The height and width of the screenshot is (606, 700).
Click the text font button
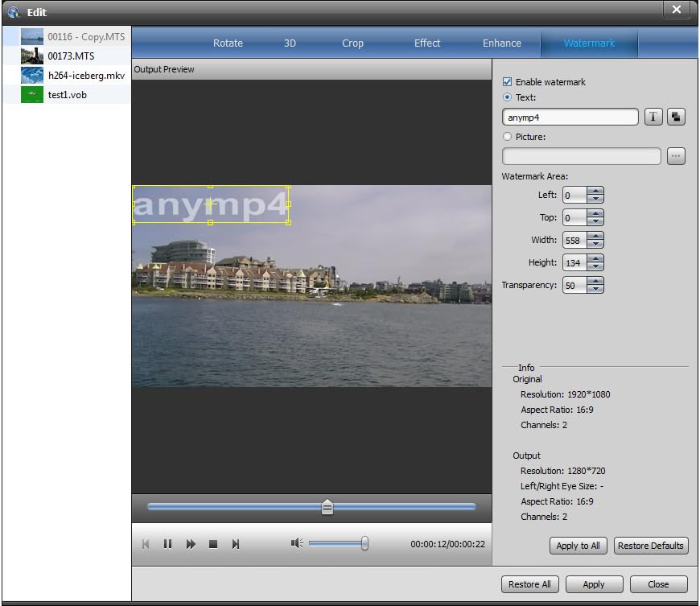click(x=653, y=117)
